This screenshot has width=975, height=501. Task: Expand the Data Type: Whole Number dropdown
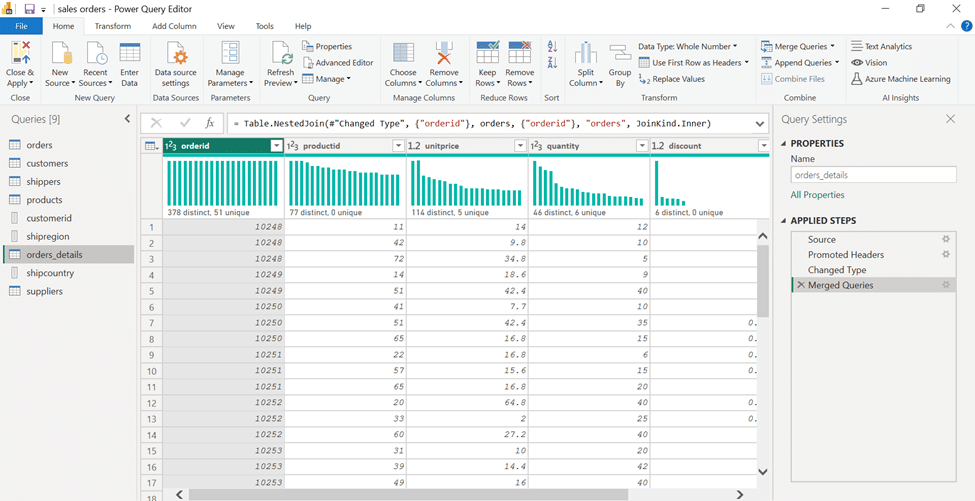click(x=687, y=46)
